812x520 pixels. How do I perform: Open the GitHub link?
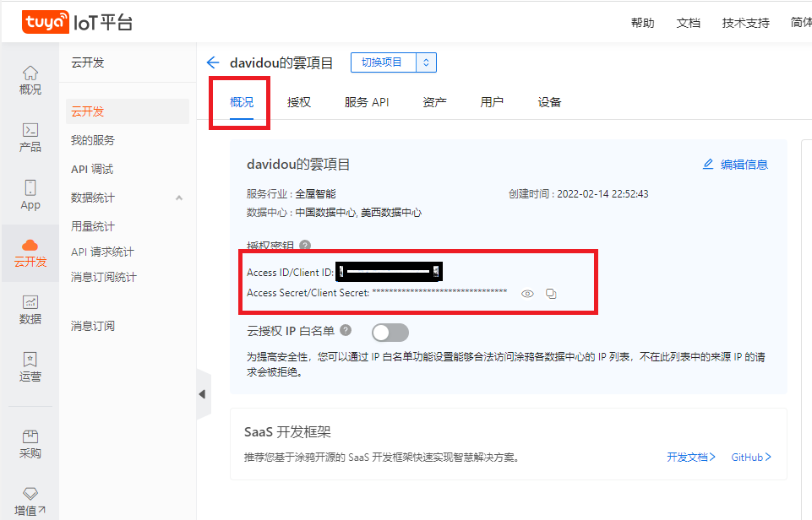tap(751, 458)
